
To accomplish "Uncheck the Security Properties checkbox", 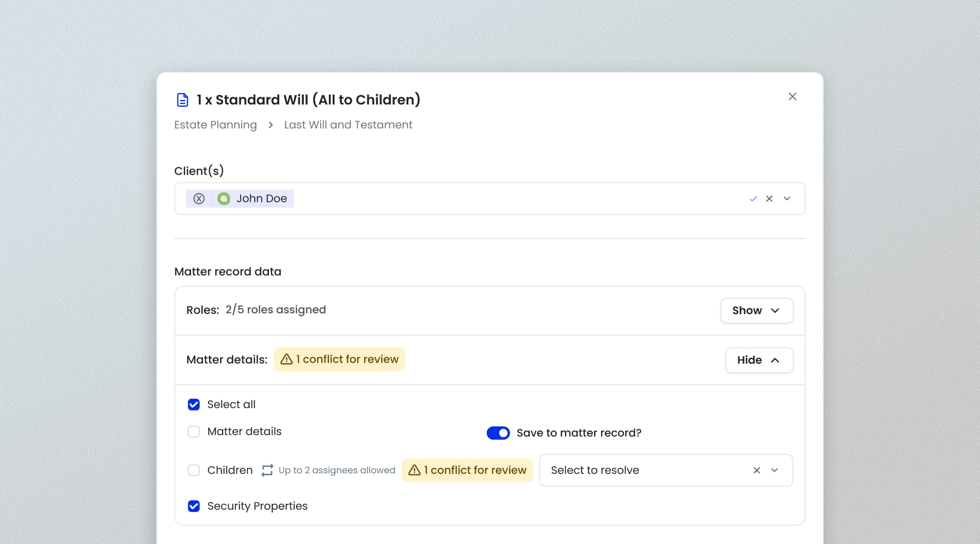I will [x=194, y=506].
